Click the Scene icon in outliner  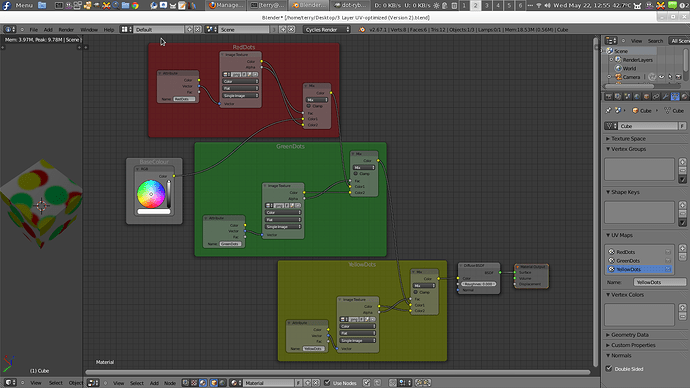click(x=609, y=51)
